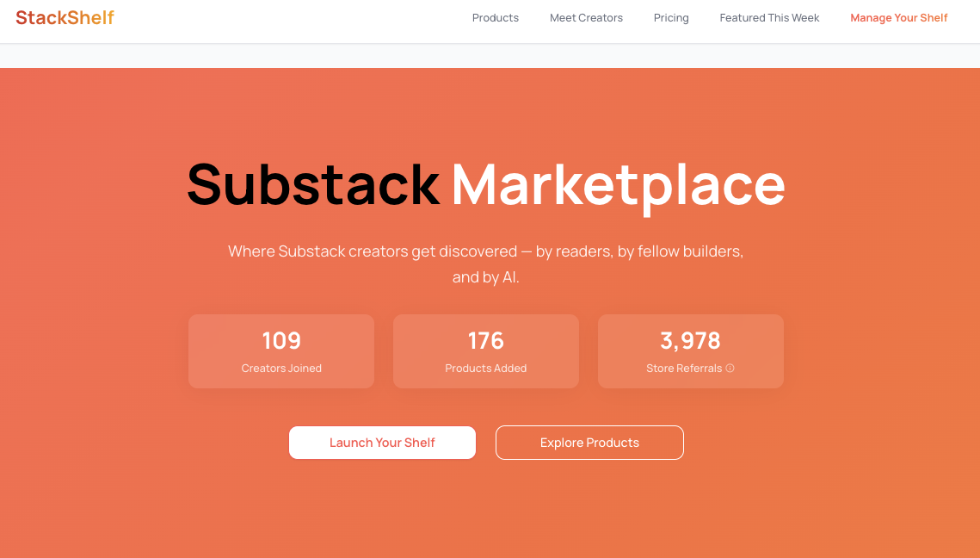Image resolution: width=980 pixels, height=558 pixels.
Task: Click the highlighted Manage Your Shelf link
Action: [898, 17]
